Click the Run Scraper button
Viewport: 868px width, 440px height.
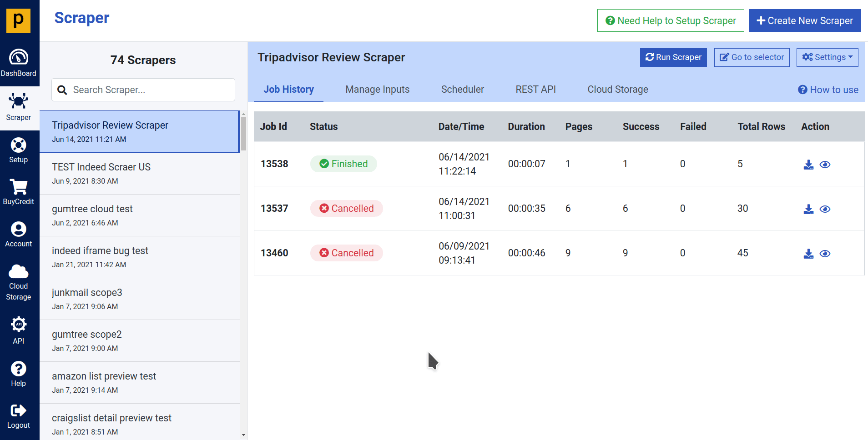point(673,57)
